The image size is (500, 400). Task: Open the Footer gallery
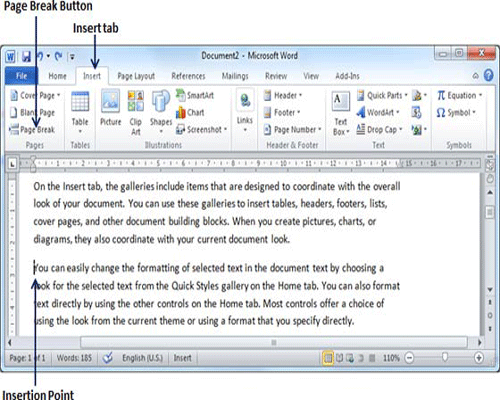pyautogui.click(x=282, y=112)
